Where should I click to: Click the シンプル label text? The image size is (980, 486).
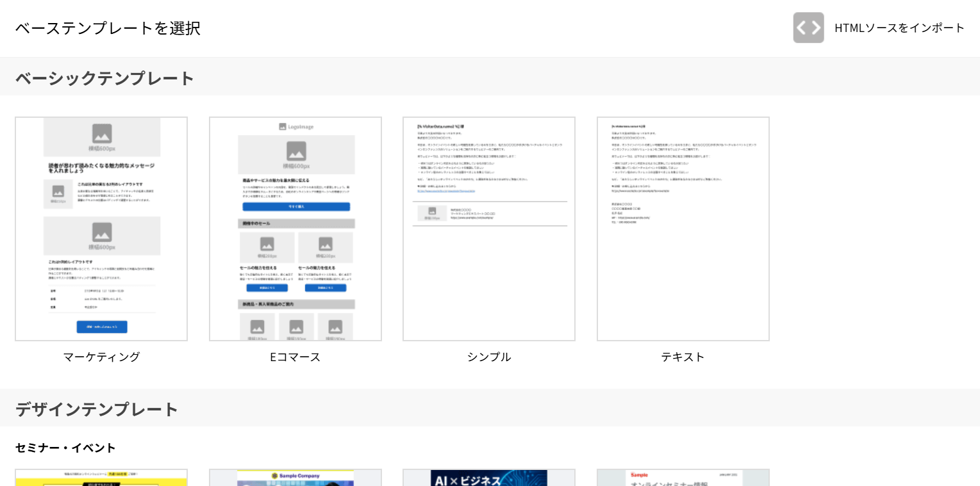(x=489, y=357)
